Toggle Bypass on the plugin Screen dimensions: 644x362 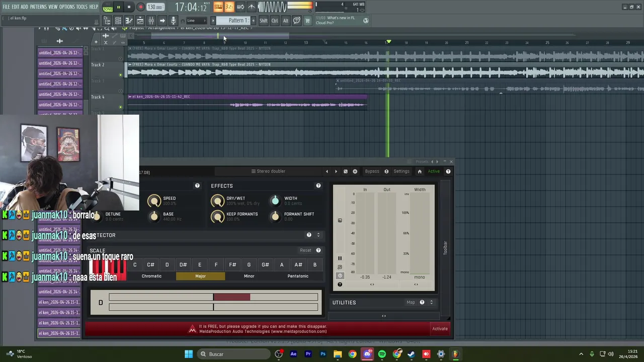372,171
